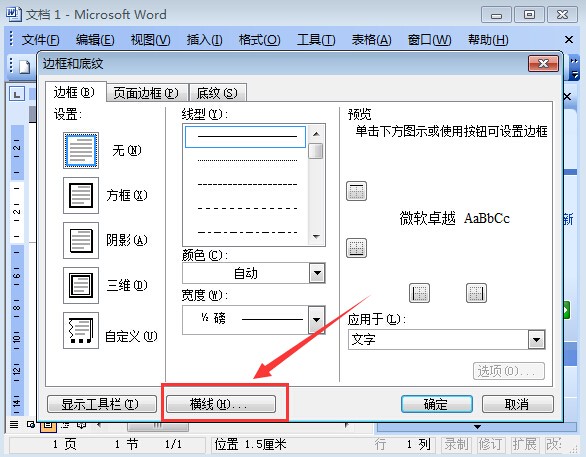This screenshot has width=586, height=457.
Task: Expand the 宽度 width dropdown
Action: click(x=253, y=320)
